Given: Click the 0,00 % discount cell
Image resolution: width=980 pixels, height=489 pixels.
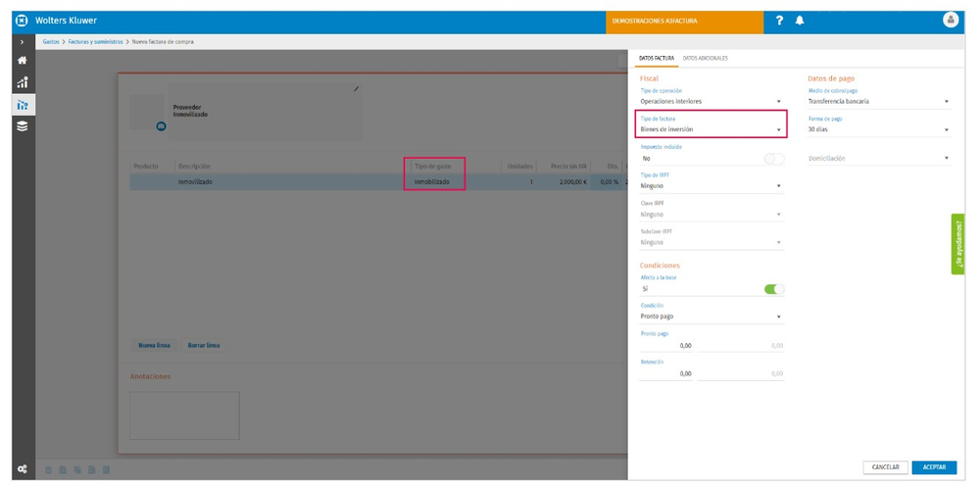Looking at the screenshot, I should (609, 182).
